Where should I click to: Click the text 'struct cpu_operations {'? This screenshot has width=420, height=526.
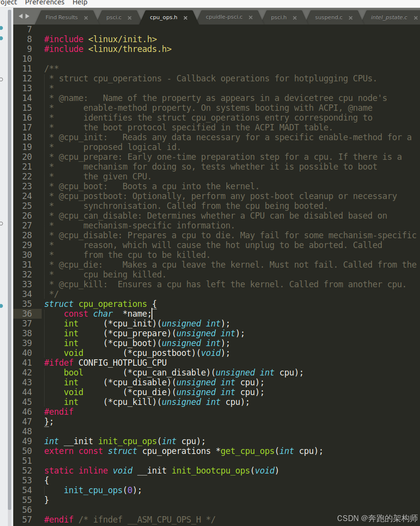pyautogui.click(x=100, y=304)
